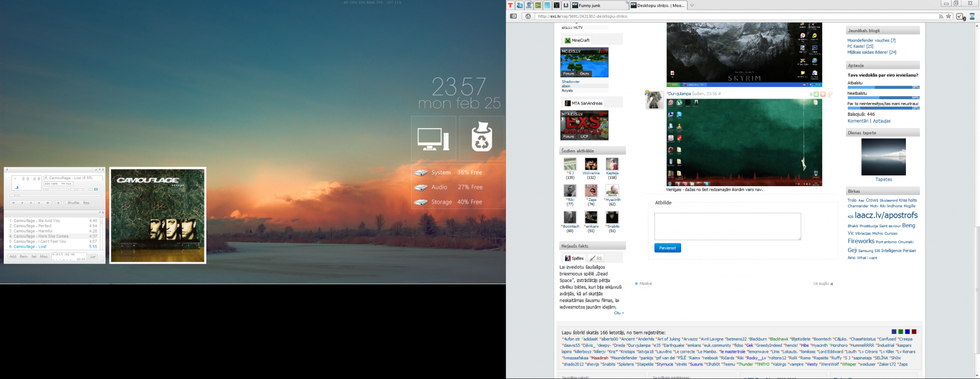Open the playlist List menu
Screen dimensions: 980x379
click(x=93, y=256)
